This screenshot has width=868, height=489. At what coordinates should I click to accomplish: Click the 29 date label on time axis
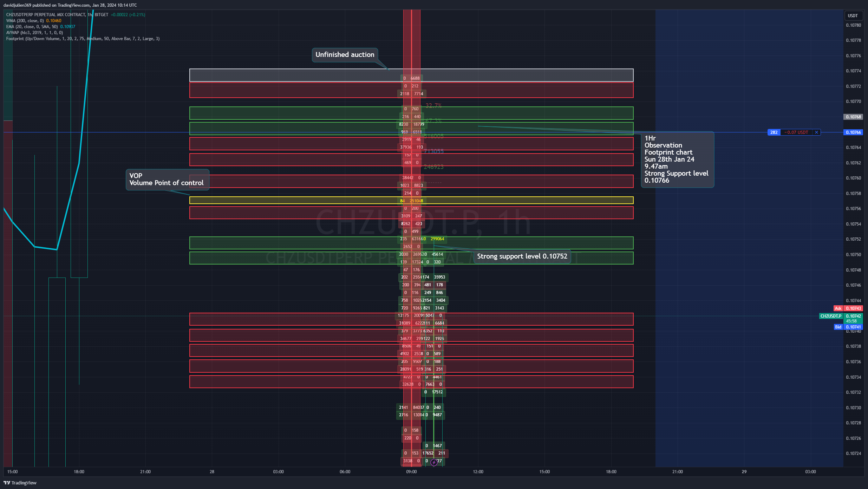[x=744, y=472]
